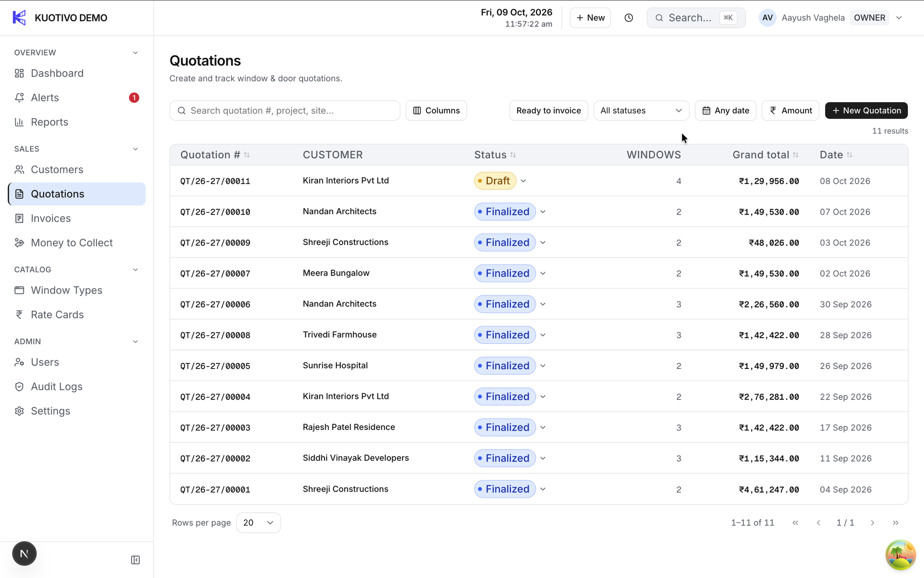Toggle the Ready to invoice filter

(x=548, y=111)
